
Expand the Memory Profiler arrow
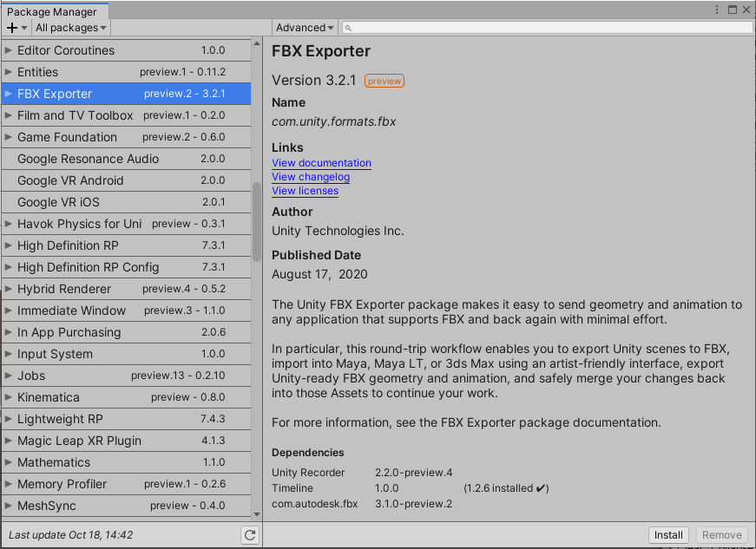tap(8, 483)
